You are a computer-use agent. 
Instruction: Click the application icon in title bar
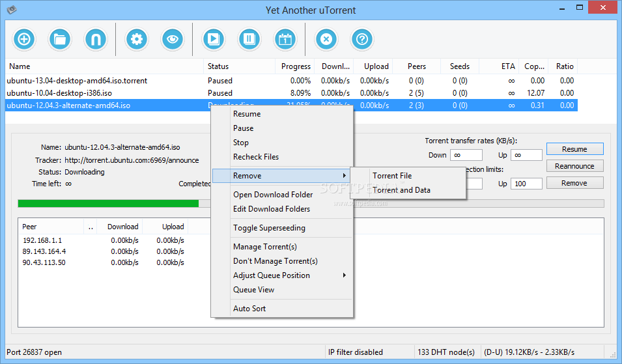click(12, 10)
